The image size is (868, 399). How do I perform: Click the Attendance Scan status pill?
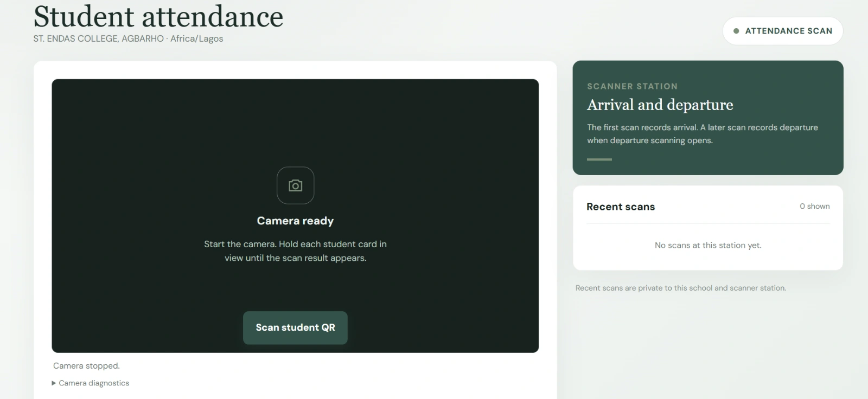coord(783,31)
